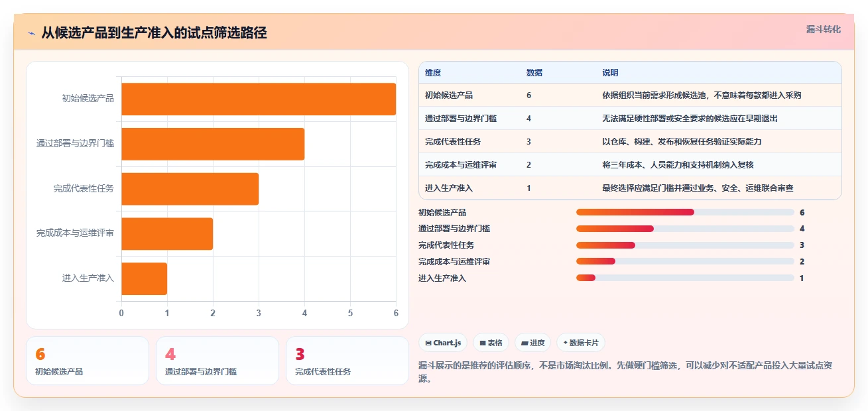Select the 进度 tag chip

[x=532, y=343]
